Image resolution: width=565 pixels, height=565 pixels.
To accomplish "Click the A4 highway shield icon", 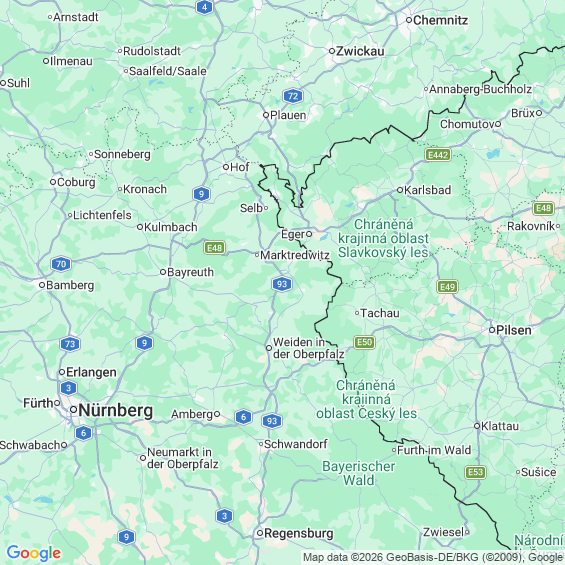I will pyautogui.click(x=204, y=7).
